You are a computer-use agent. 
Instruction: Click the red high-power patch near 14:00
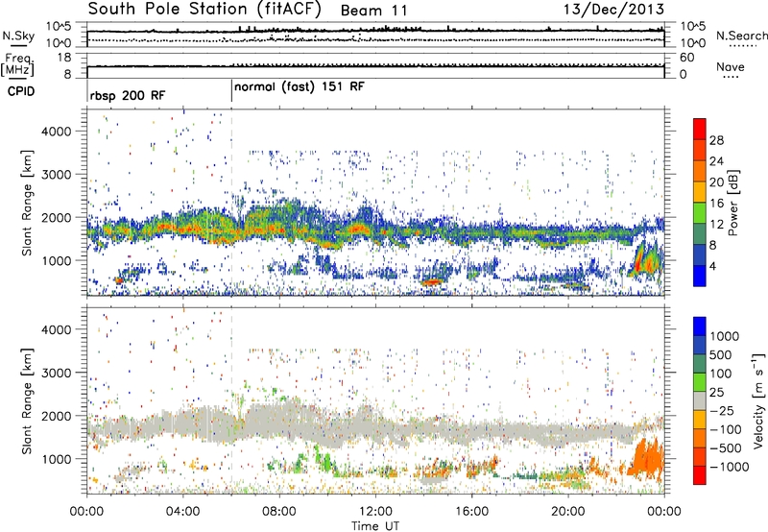[x=431, y=282]
